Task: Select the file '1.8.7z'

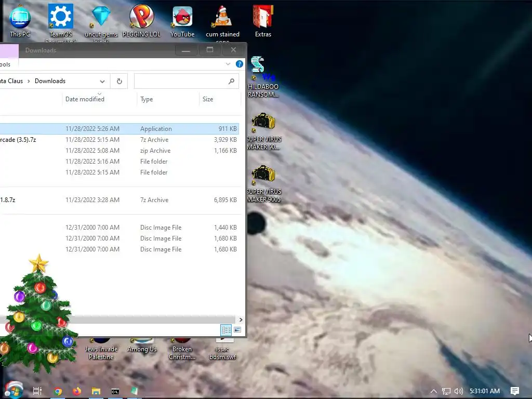Action: pyautogui.click(x=8, y=200)
